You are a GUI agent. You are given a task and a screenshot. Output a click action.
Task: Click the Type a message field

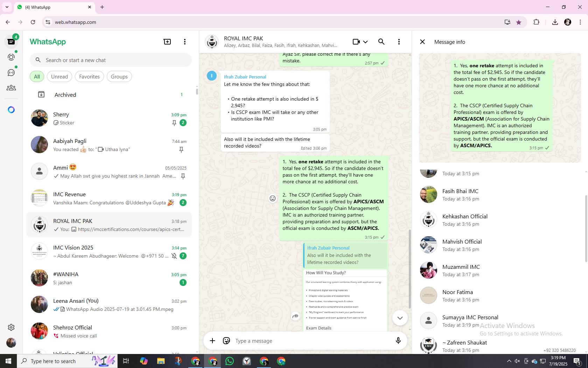pyautogui.click(x=311, y=341)
